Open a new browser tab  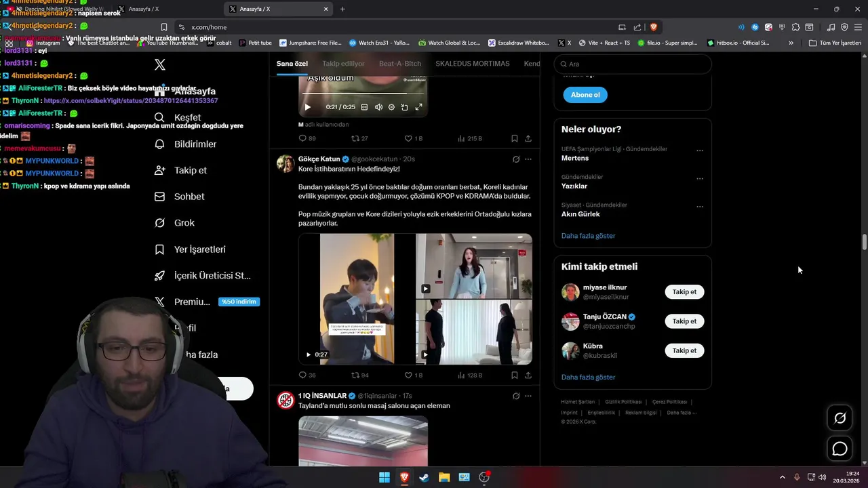point(342,9)
